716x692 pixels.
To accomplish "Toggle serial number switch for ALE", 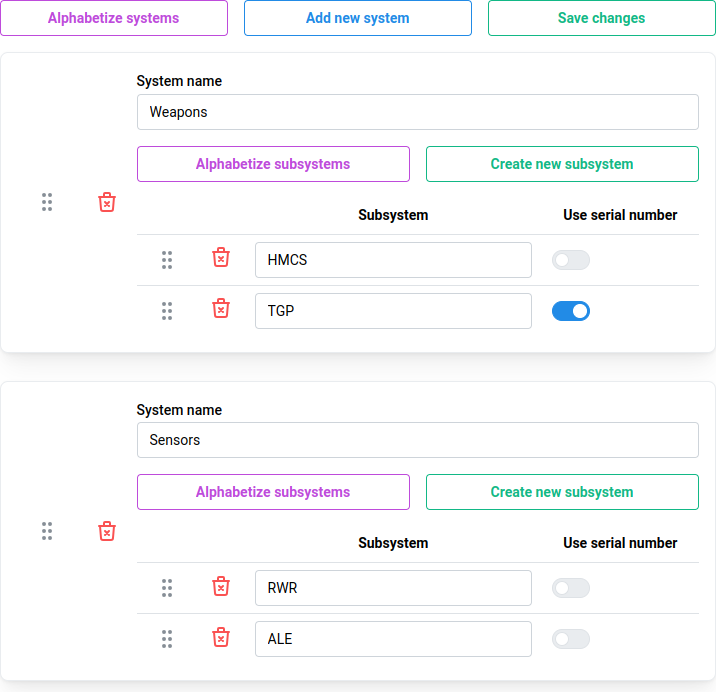I will pos(570,639).
